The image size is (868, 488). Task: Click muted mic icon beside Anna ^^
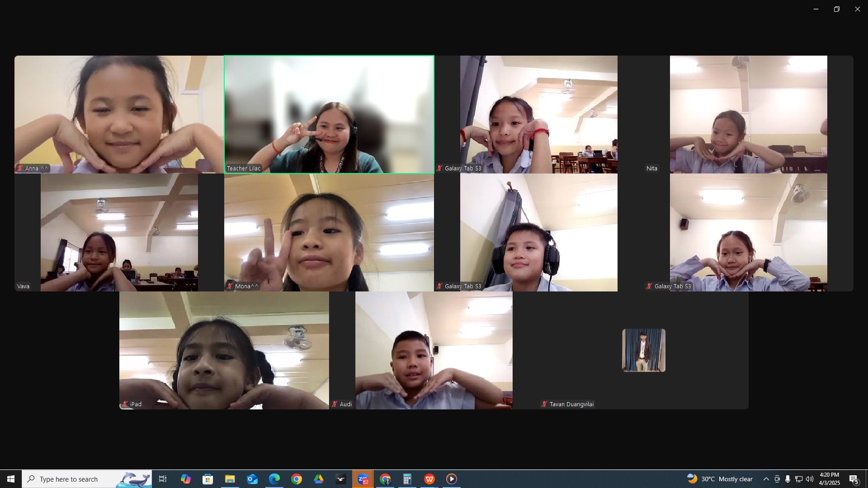(x=20, y=168)
